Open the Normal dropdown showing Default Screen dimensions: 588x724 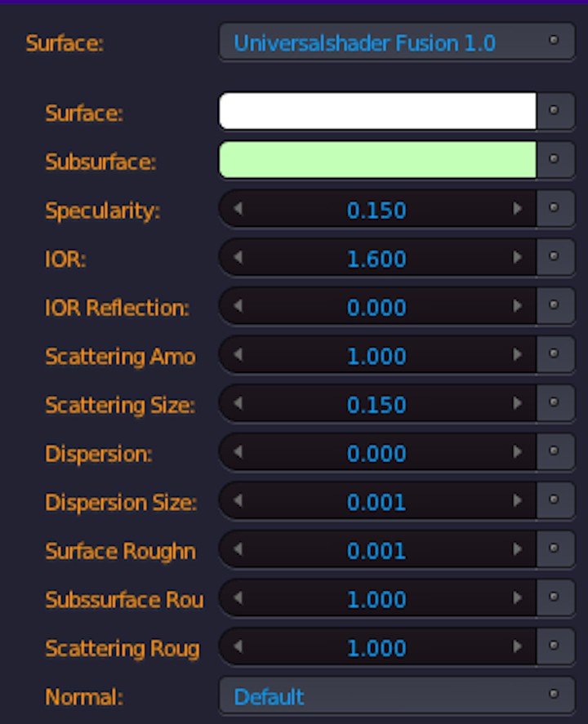[376, 696]
